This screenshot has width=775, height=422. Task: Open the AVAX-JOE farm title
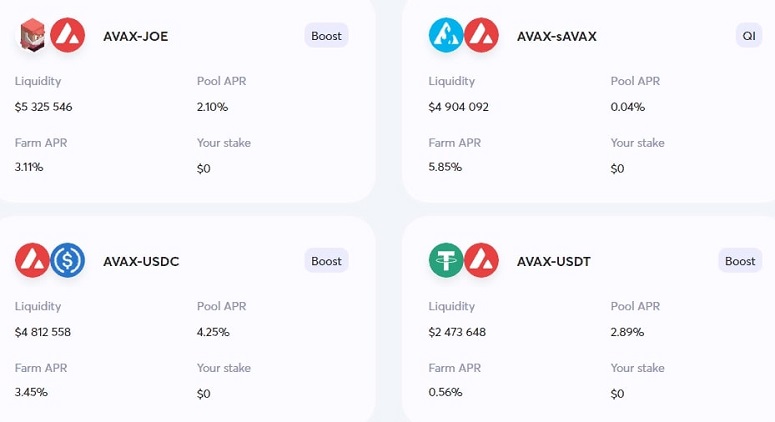click(x=135, y=37)
